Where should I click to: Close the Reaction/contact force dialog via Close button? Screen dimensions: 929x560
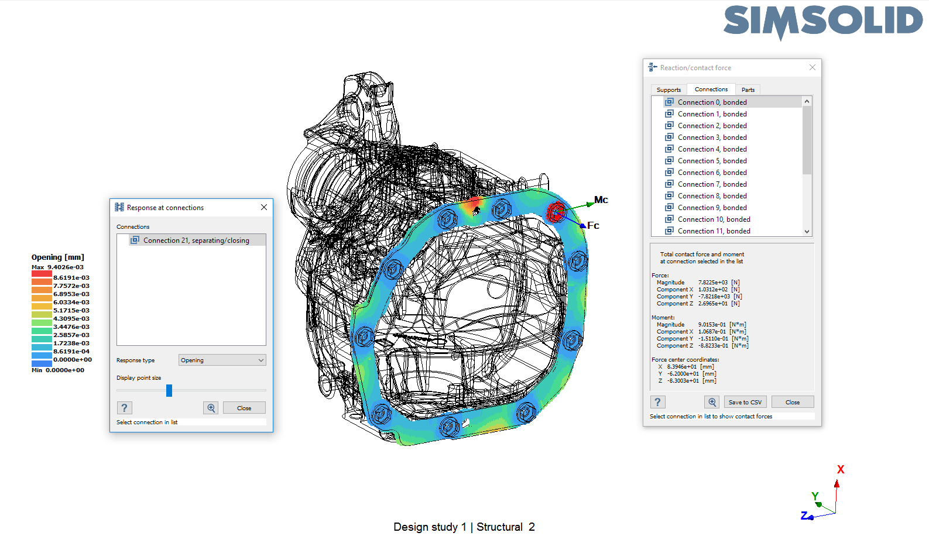click(x=792, y=402)
